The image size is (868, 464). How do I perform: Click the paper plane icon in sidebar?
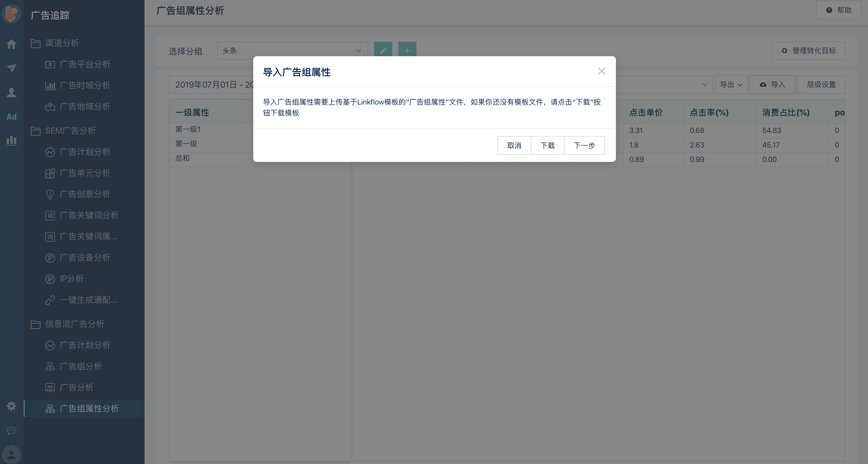click(11, 68)
